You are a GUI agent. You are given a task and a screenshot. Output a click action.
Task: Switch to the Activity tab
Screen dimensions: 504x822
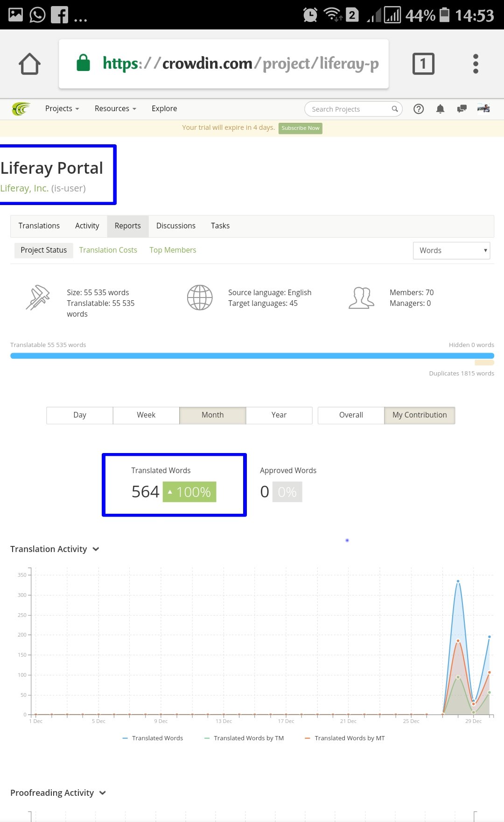[87, 226]
